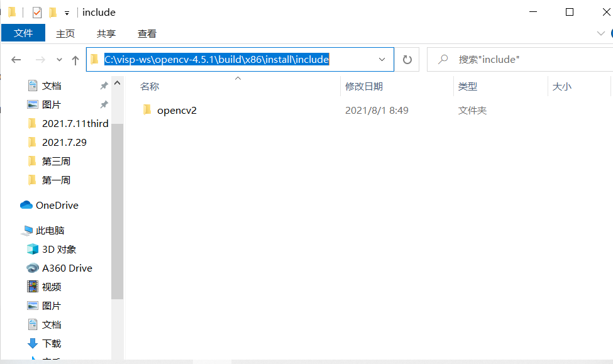Go forward with the right arrow button
The height and width of the screenshot is (364, 613).
pos(40,60)
